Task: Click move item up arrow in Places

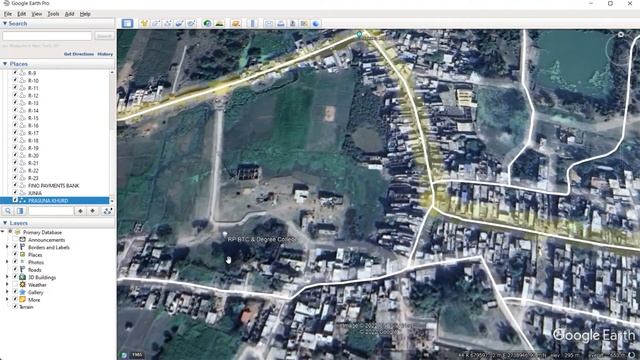Action: coord(80,211)
